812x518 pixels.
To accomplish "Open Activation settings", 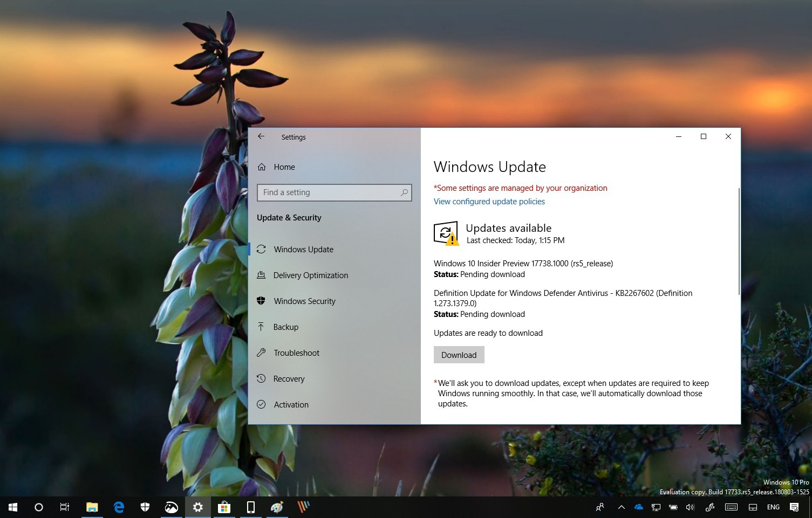I will 291,404.
